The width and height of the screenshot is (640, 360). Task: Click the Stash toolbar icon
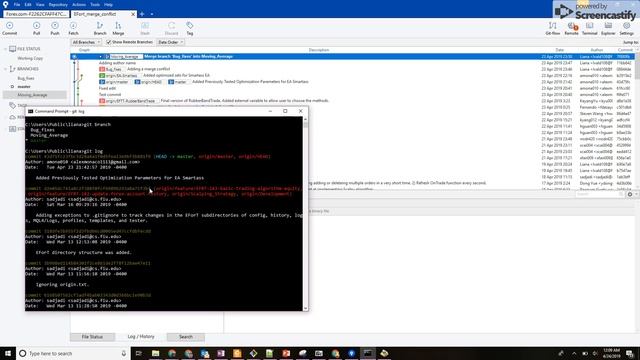click(145, 29)
